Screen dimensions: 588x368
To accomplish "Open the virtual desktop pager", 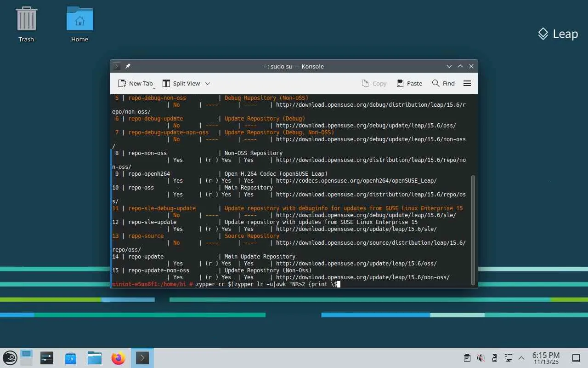I will 26,358.
